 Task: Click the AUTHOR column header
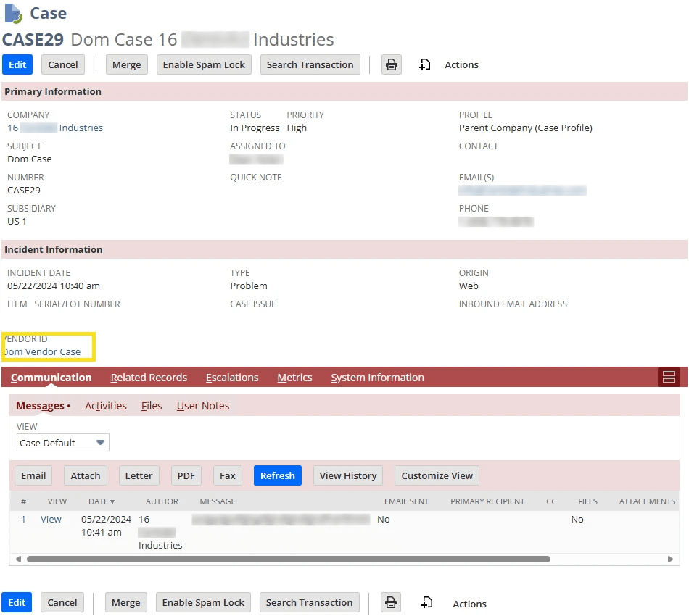tap(162, 501)
